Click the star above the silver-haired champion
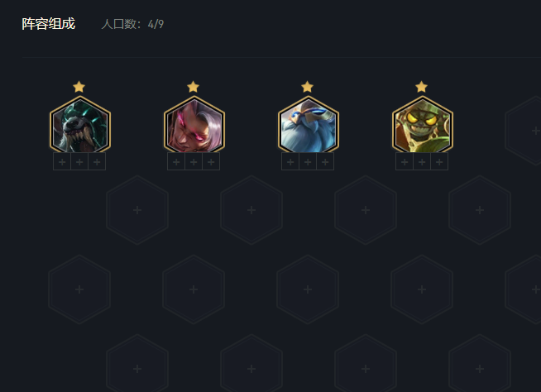This screenshot has height=392, width=541. click(x=194, y=87)
